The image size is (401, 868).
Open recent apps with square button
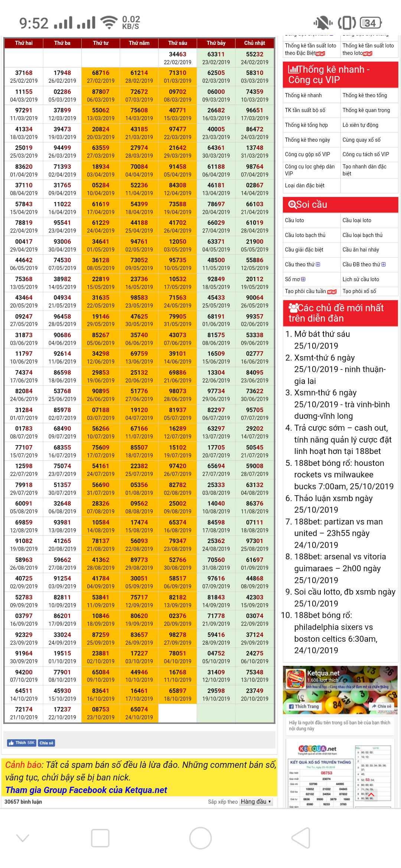[x=100, y=838]
